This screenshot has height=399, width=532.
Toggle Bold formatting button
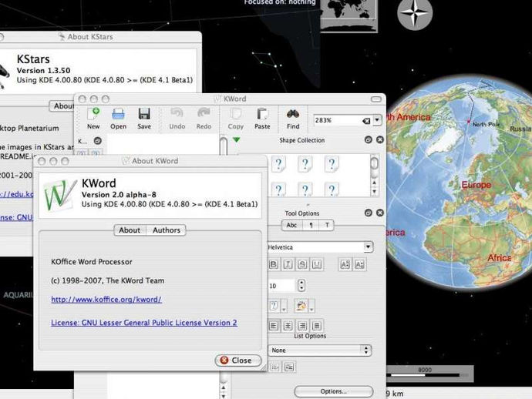point(273,264)
